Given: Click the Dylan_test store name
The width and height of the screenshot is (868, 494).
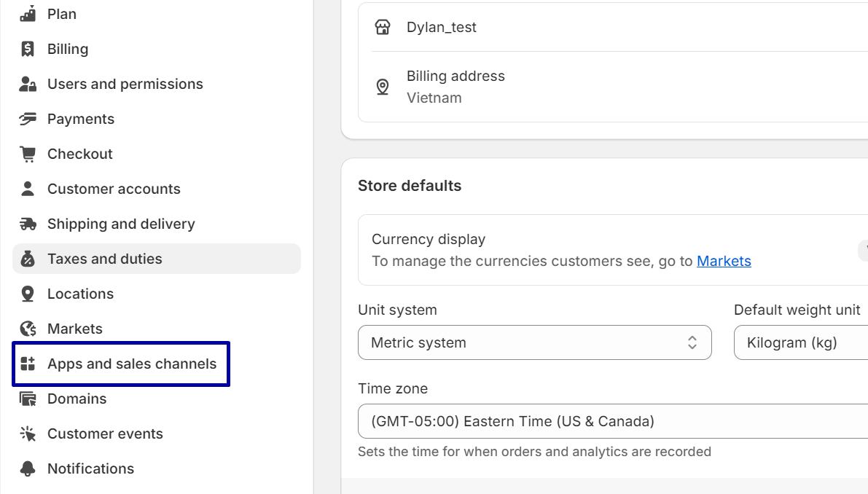Looking at the screenshot, I should (441, 27).
